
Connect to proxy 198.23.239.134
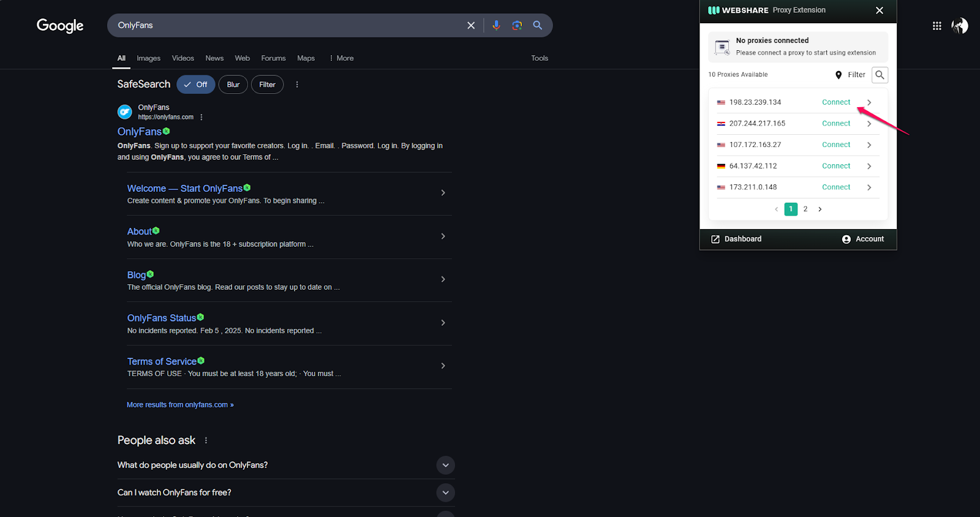836,102
